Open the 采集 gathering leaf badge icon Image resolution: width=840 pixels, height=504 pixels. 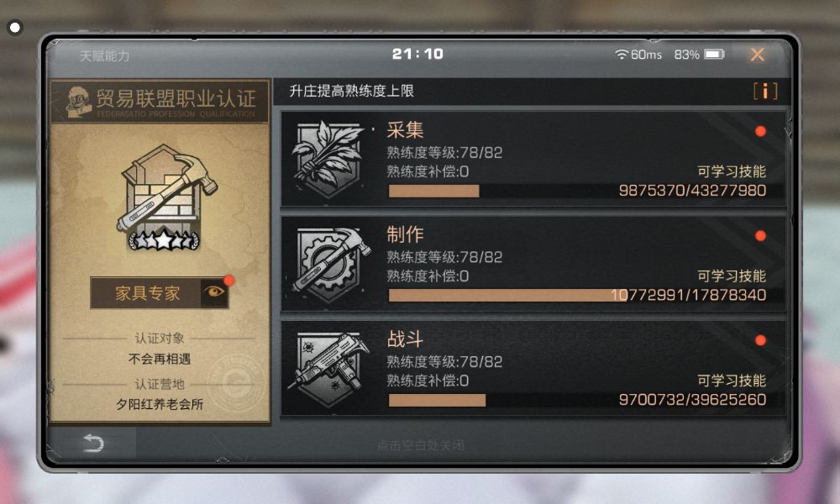click(328, 159)
